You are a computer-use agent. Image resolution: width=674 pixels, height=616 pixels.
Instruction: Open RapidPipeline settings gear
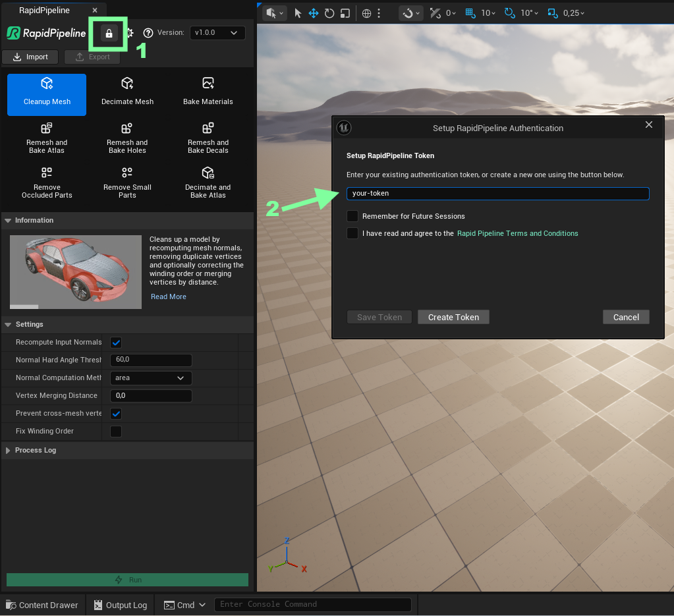(130, 33)
